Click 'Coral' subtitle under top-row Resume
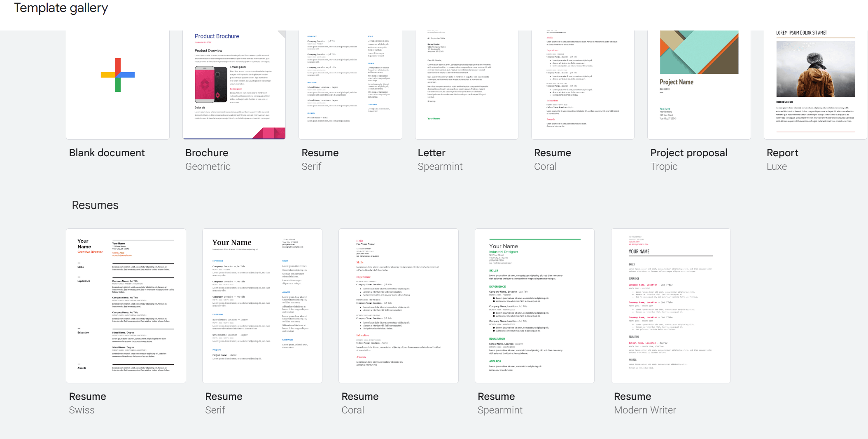 coord(545,167)
